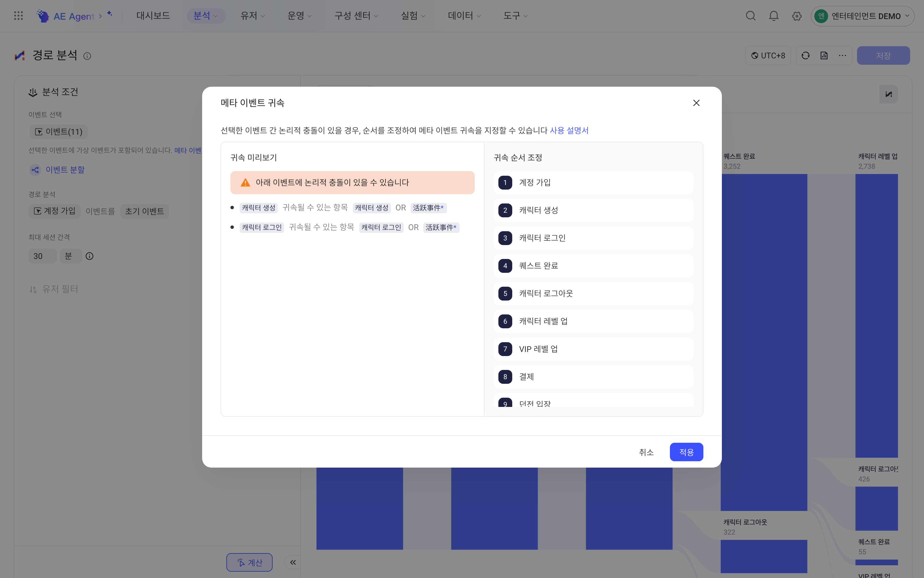The image size is (924, 578).
Task: Click the refresh icon next to UTC+8
Action: click(x=806, y=56)
